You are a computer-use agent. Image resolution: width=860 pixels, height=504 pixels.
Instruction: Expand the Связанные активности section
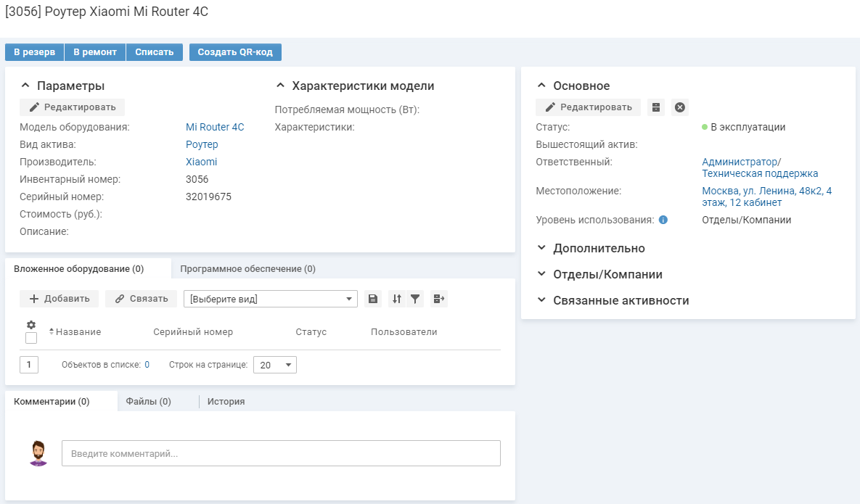coord(620,300)
